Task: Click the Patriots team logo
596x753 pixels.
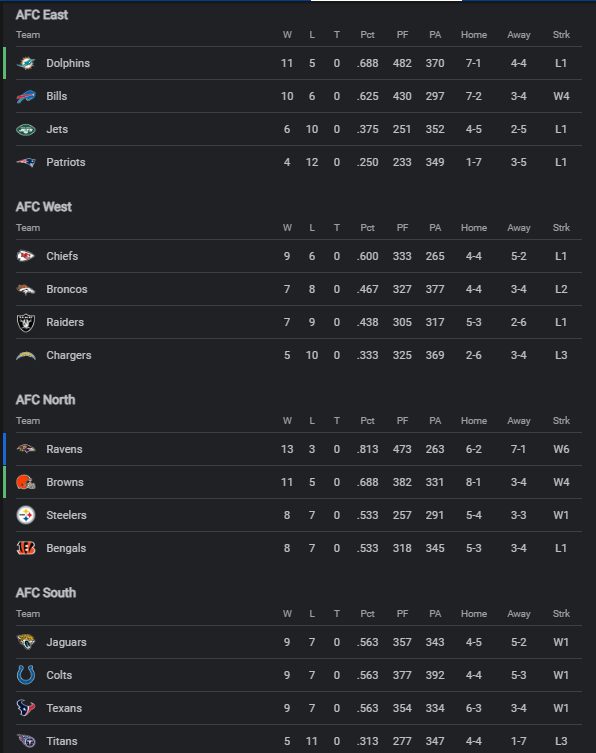Action: coord(26,162)
